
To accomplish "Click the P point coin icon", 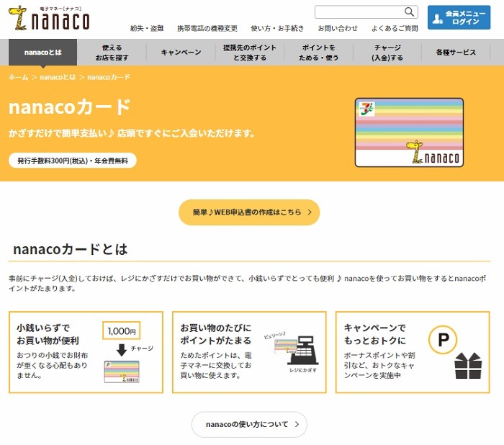I will 443,340.
